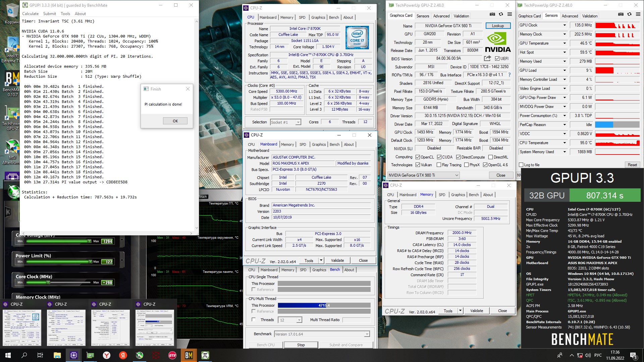This screenshot has height=362, width=644.
Task: Select the BenchMate desktop icon
Action: click(12, 84)
